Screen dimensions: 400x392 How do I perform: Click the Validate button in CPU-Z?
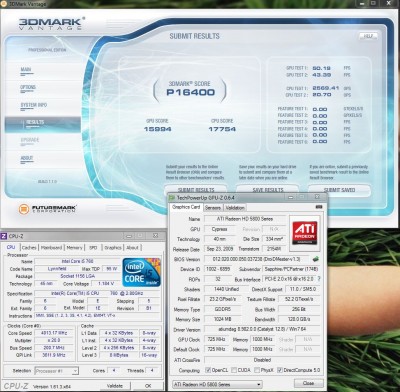115,386
